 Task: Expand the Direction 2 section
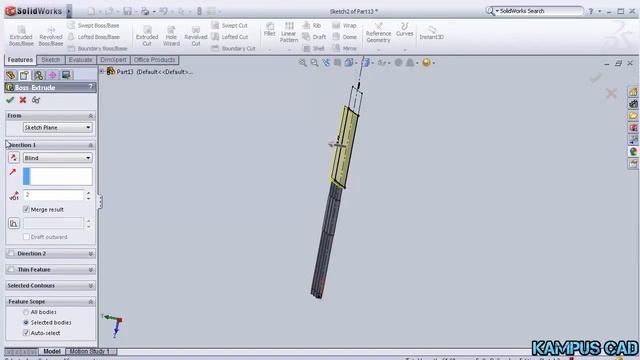91,253
